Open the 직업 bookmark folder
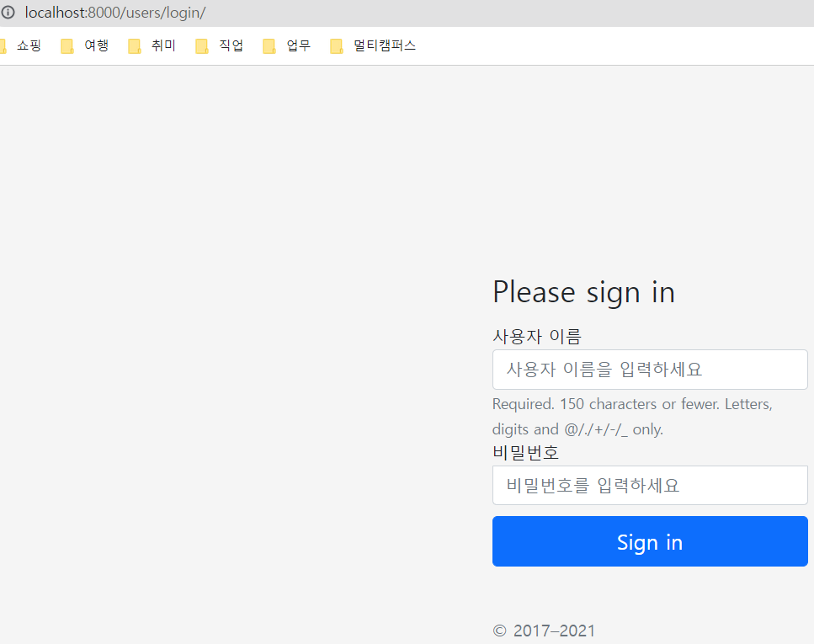The width and height of the screenshot is (814, 644). click(220, 45)
